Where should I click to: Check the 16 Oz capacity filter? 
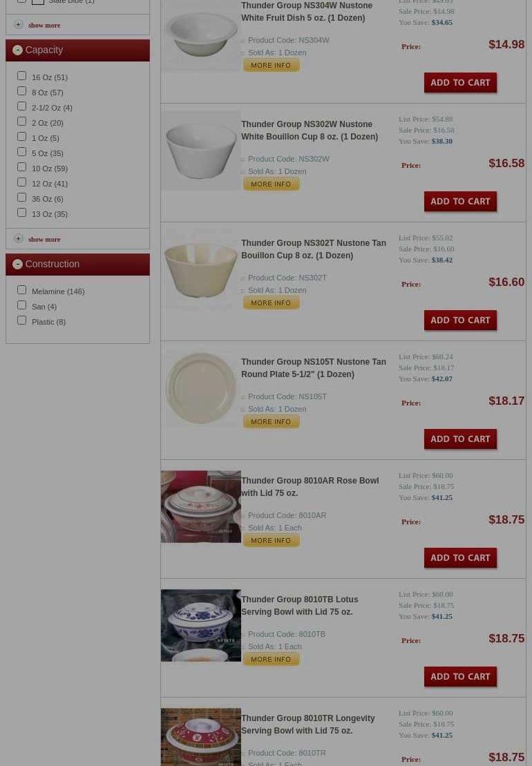(x=21, y=76)
